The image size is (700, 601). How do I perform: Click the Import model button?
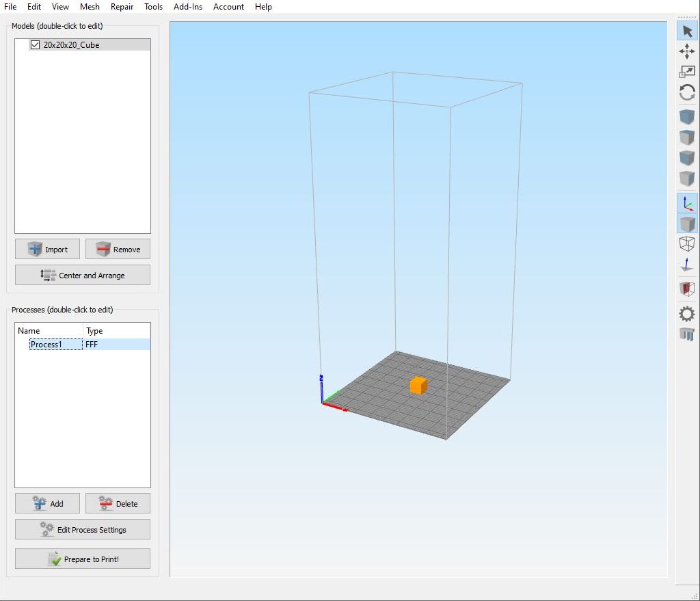47,250
